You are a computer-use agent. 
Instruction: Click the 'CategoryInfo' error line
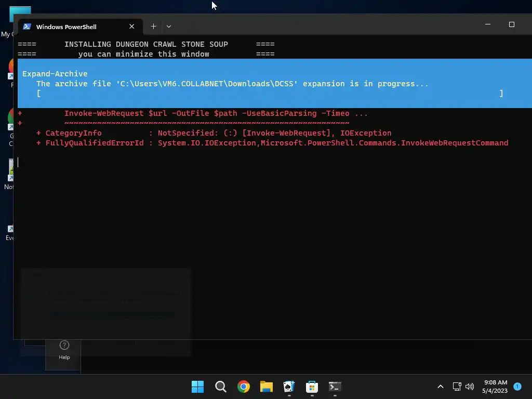(214, 133)
